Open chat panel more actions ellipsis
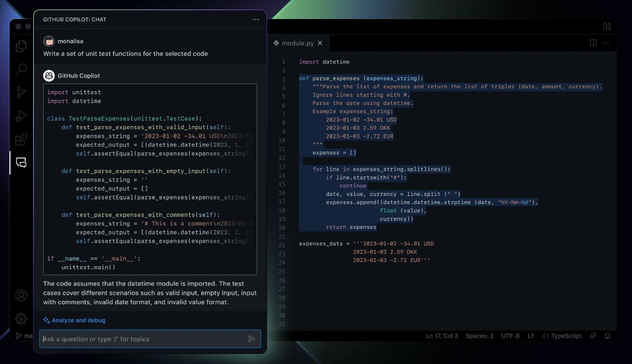The width and height of the screenshot is (632, 364). pos(255,19)
